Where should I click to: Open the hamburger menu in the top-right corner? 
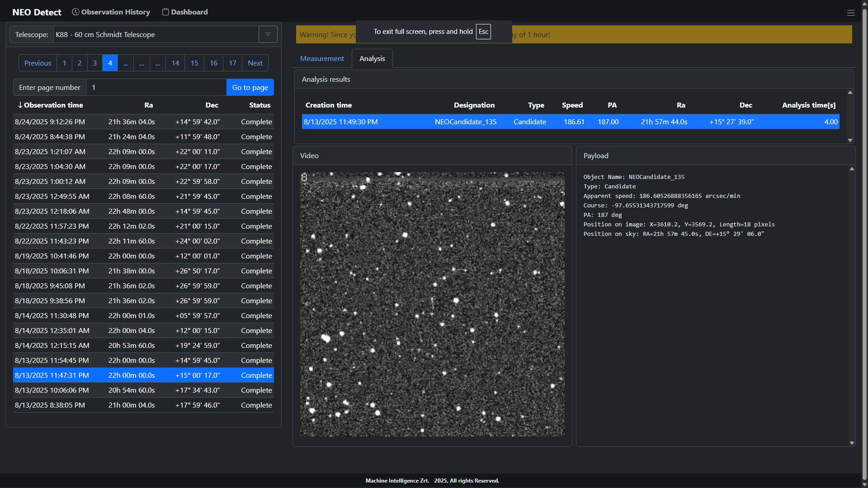coord(851,13)
